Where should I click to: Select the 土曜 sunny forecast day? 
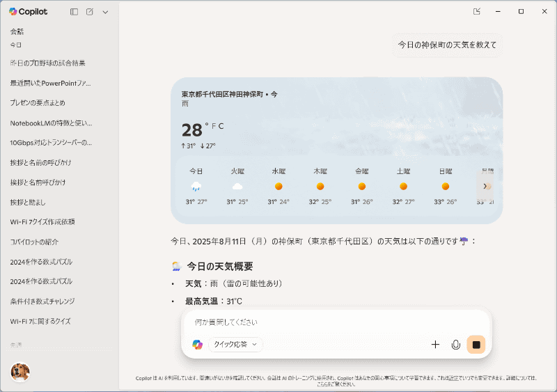click(403, 186)
